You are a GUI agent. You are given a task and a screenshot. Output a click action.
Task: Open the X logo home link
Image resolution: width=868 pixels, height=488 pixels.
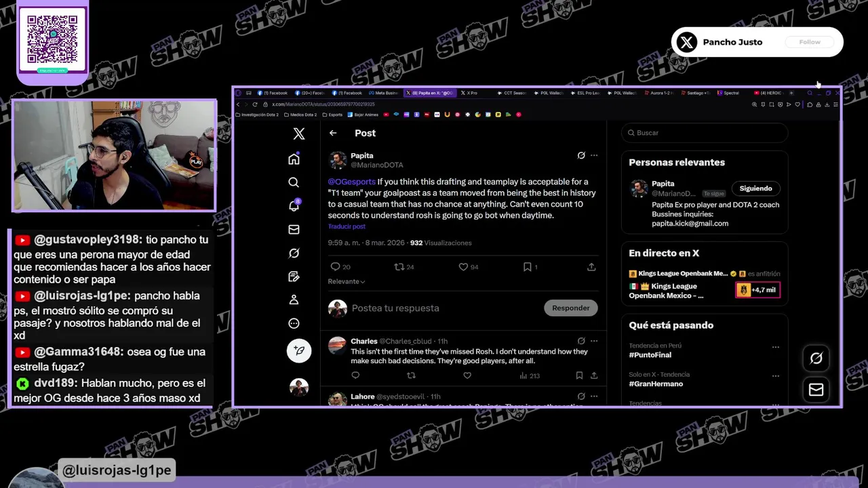click(299, 134)
